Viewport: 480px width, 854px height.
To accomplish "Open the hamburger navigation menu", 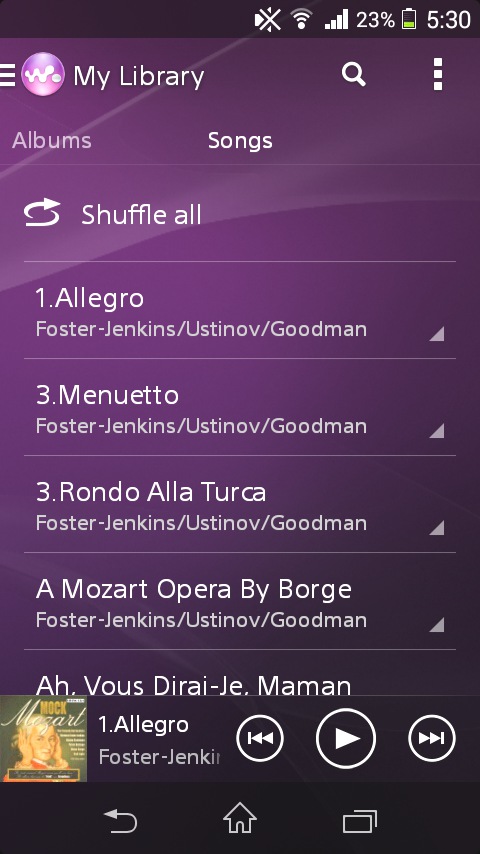I will pyautogui.click(x=8, y=75).
